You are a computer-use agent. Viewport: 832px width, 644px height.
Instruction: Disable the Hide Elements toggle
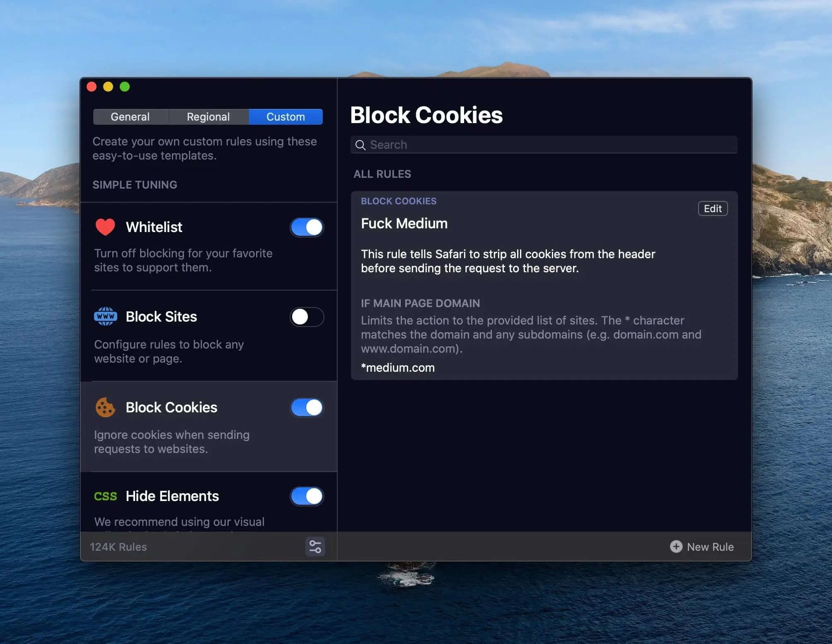tap(307, 496)
